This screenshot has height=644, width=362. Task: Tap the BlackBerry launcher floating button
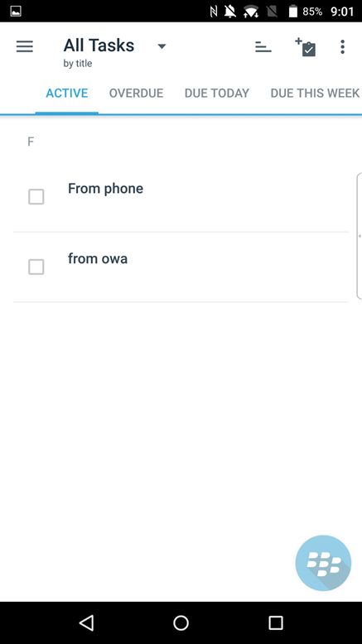(323, 563)
